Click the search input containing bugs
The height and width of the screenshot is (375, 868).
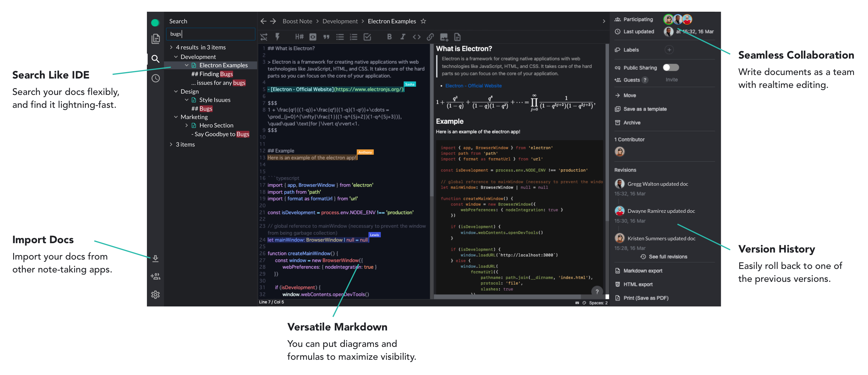tap(211, 34)
